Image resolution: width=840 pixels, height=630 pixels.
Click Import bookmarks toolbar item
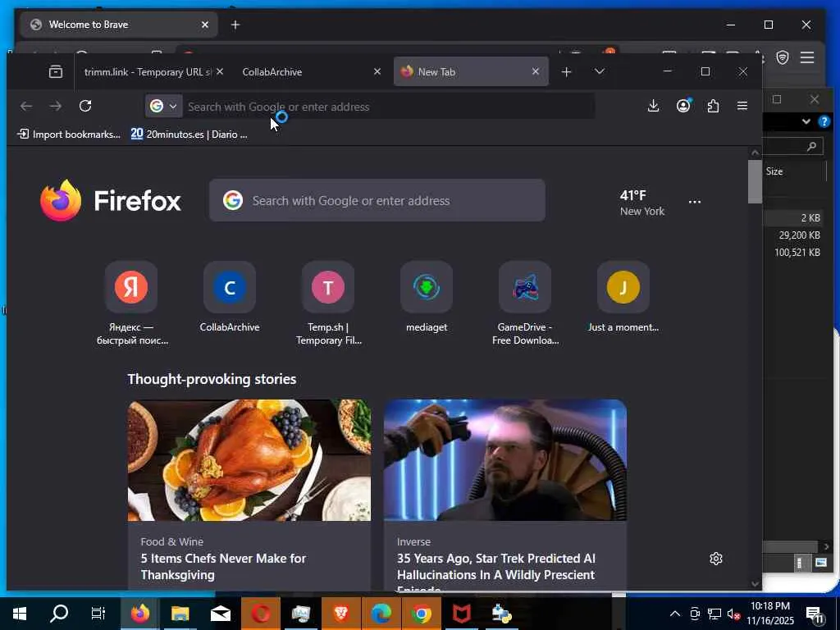[x=69, y=134]
